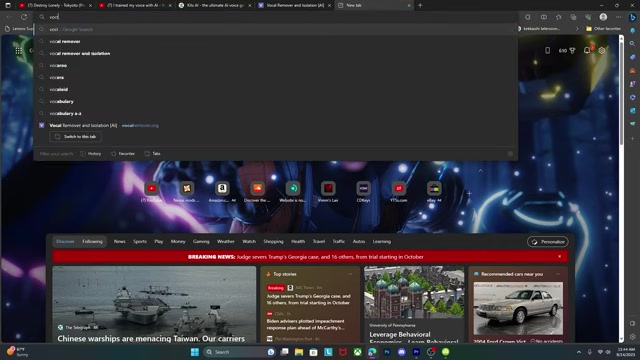
Task: Select 'vocal remover and isolation' suggestion
Action: coord(276,53)
